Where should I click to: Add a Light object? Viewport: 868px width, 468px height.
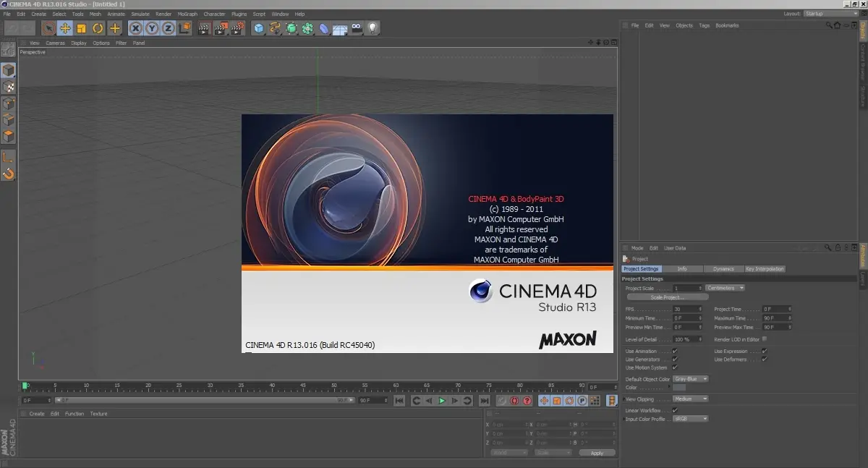click(x=373, y=28)
